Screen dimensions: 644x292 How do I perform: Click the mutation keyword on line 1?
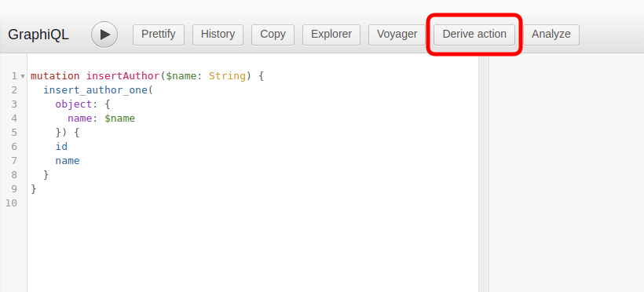coord(55,76)
